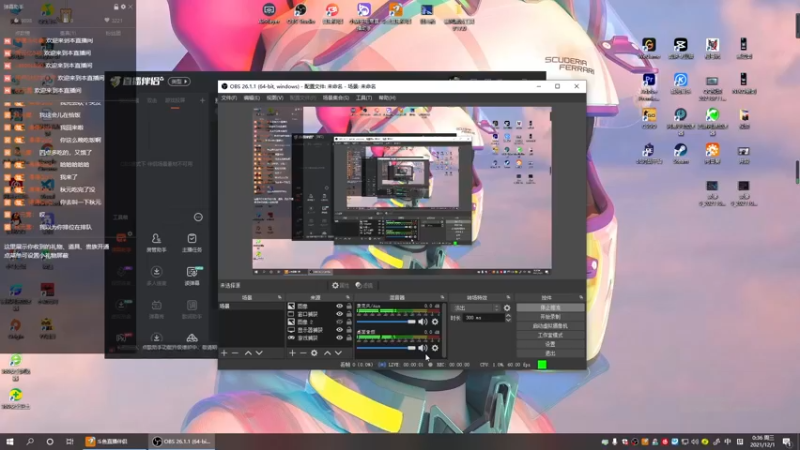
Task: Decrease transition duration with down stepper arrow
Action: pyautogui.click(x=508, y=320)
